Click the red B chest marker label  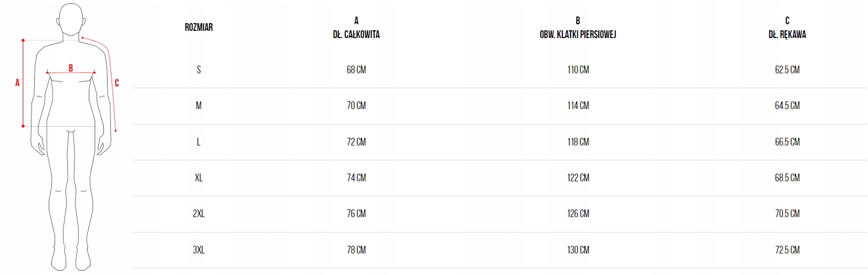(x=71, y=68)
